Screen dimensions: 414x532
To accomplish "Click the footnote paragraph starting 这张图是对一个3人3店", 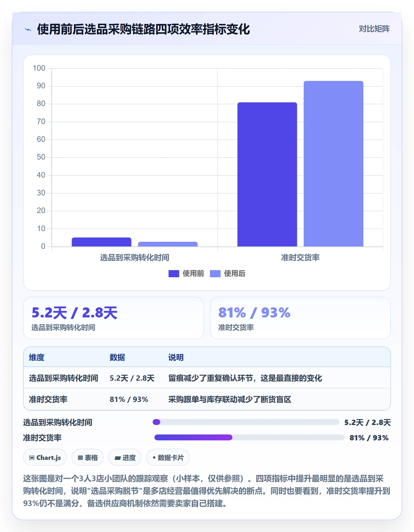I will 207,491.
